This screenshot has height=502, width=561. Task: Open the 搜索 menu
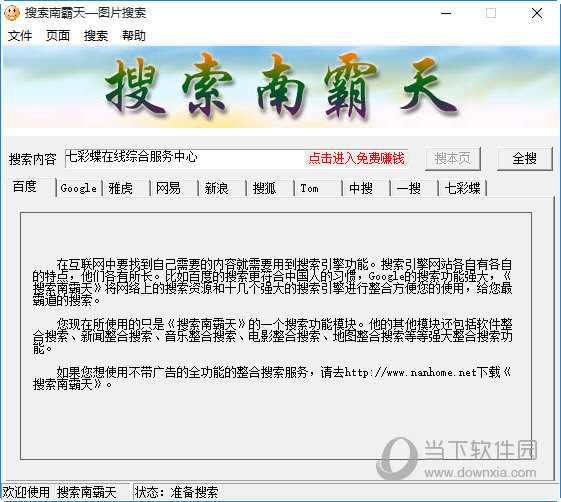(x=96, y=36)
